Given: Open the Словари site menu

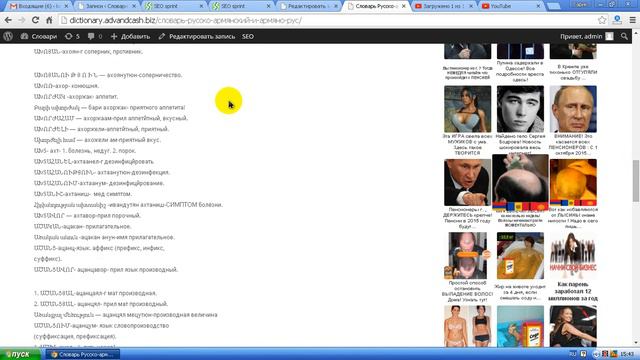Looking at the screenshot, I should pyautogui.click(x=39, y=36).
